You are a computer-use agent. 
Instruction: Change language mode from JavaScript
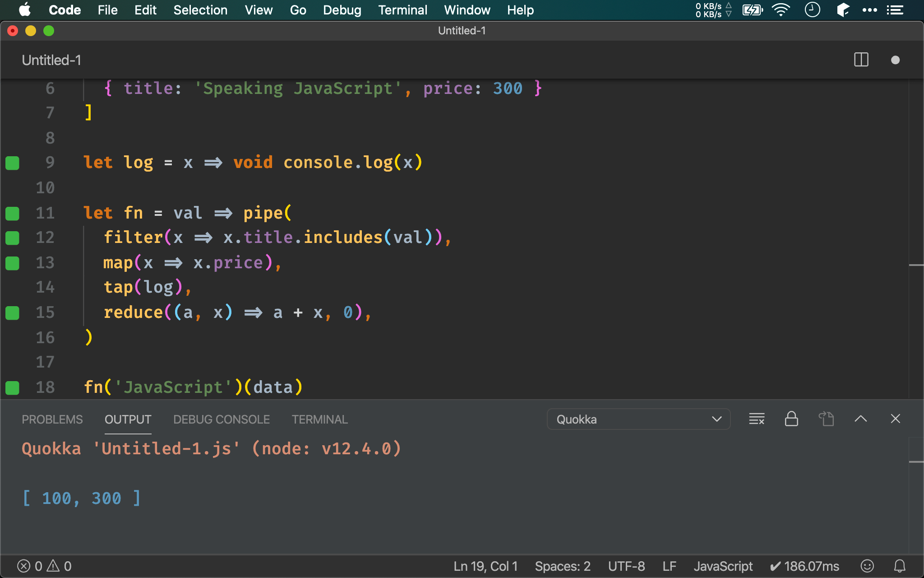723,566
